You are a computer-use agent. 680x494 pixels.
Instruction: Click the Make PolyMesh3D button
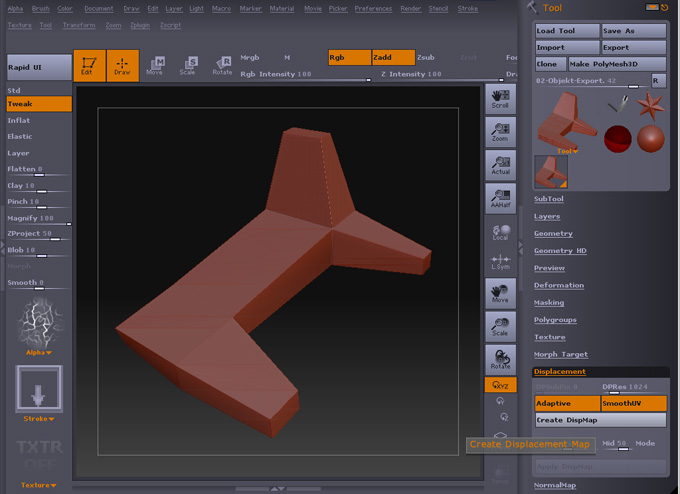click(616, 64)
